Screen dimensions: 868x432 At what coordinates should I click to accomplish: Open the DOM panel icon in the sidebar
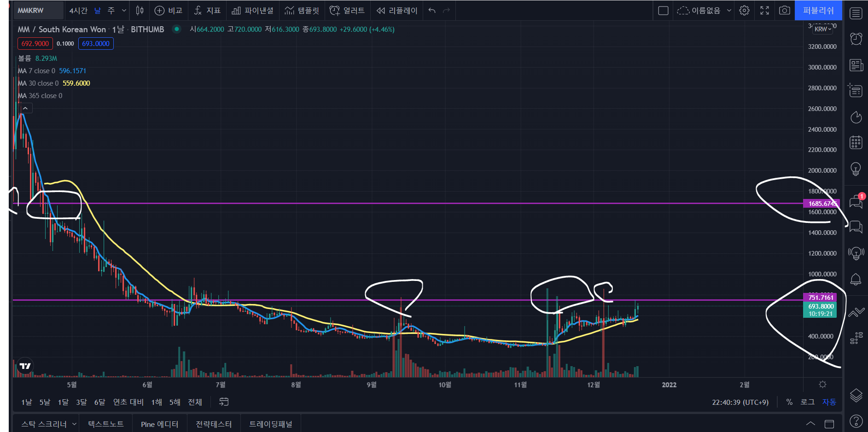[856, 338]
